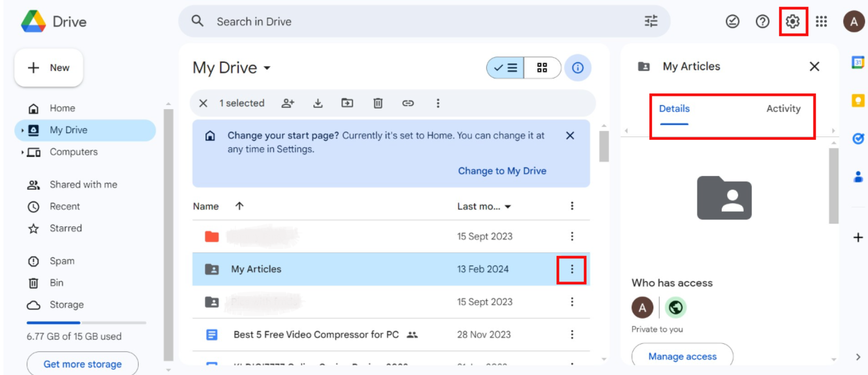Open the Google apps grid

coord(821,21)
